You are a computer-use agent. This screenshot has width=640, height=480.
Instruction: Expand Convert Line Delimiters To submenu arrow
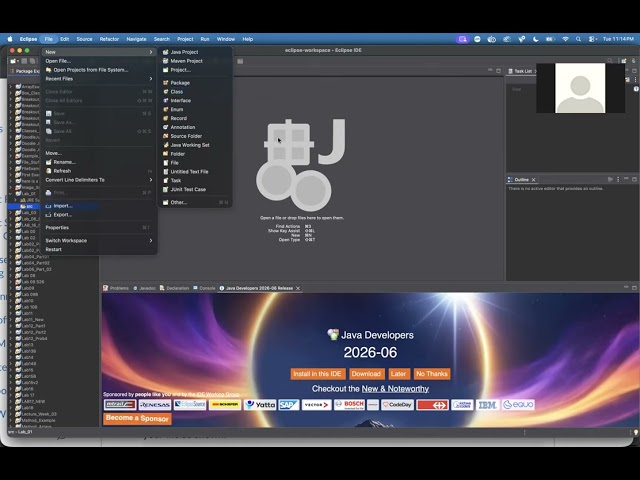pos(151,180)
